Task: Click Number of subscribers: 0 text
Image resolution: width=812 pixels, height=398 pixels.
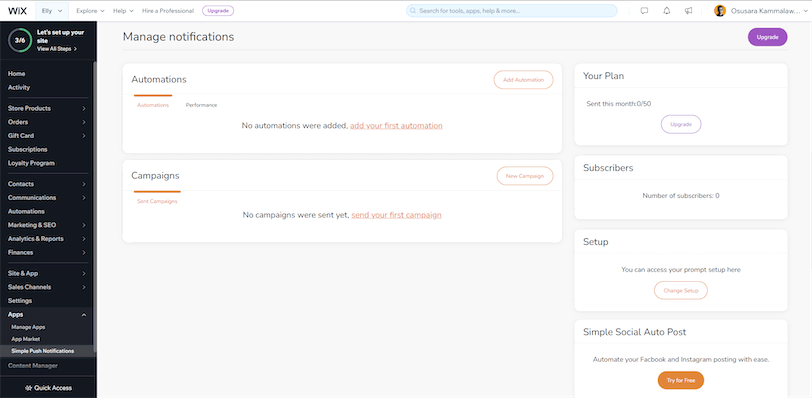Action: click(x=681, y=196)
